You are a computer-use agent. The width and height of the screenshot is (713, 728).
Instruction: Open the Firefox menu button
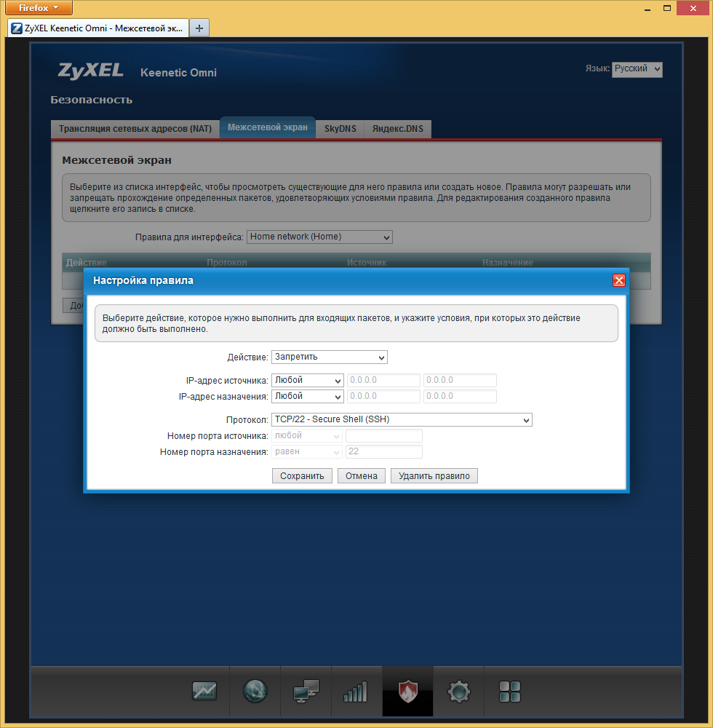pyautogui.click(x=39, y=8)
